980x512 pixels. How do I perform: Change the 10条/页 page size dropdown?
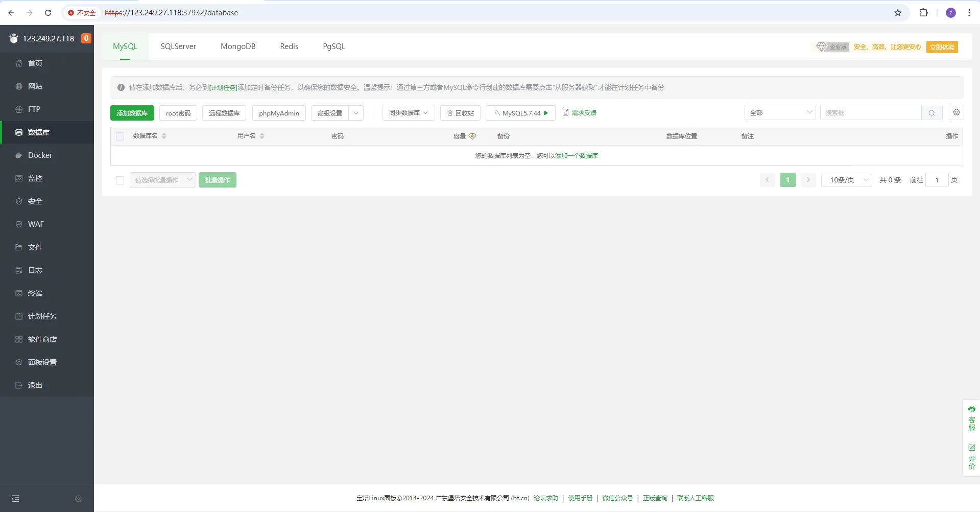click(x=847, y=180)
